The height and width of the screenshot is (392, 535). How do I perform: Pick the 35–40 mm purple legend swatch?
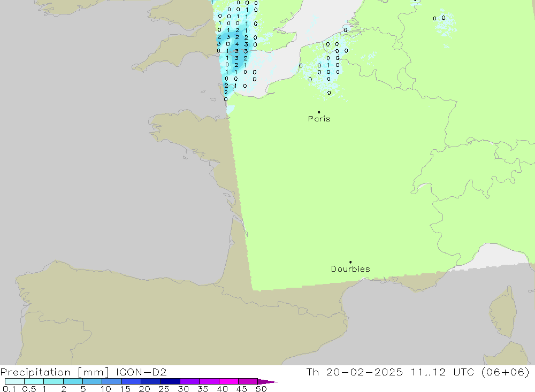(x=209, y=381)
